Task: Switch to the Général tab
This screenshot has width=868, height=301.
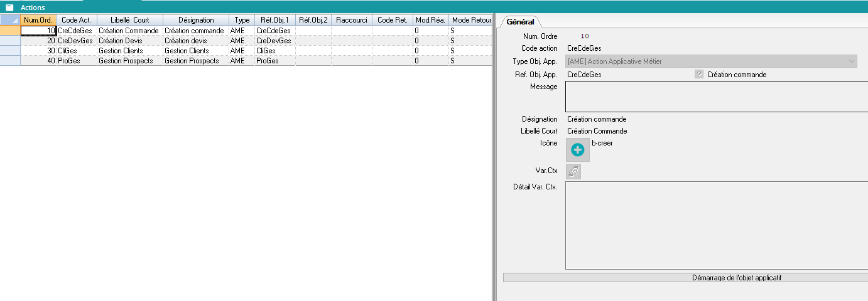Action: [x=519, y=22]
